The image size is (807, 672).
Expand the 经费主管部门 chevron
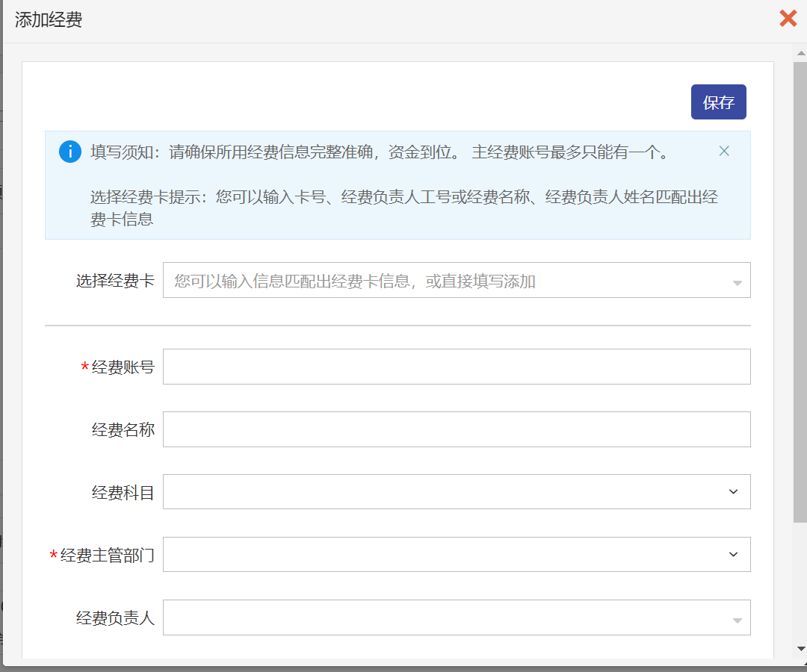tap(733, 555)
